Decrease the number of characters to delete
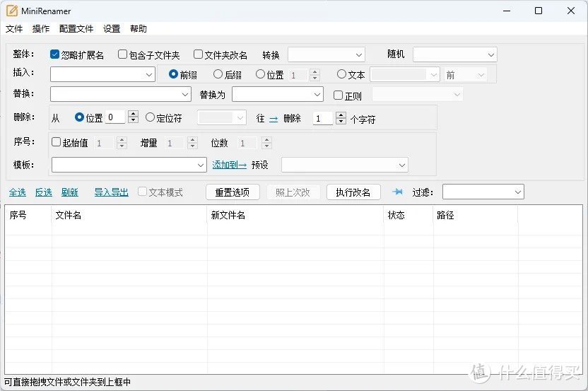 click(341, 122)
